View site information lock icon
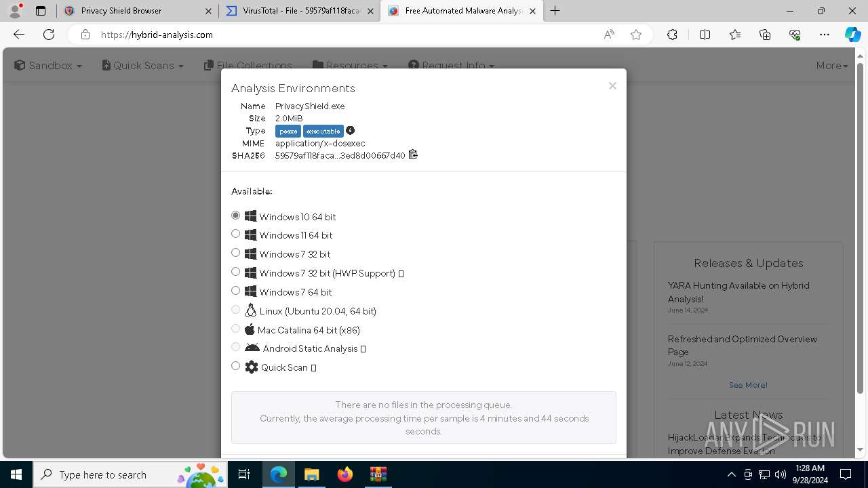868x488 pixels. point(85,35)
